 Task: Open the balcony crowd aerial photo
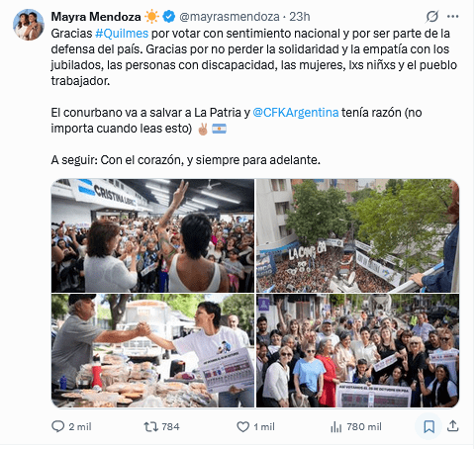[357, 235]
